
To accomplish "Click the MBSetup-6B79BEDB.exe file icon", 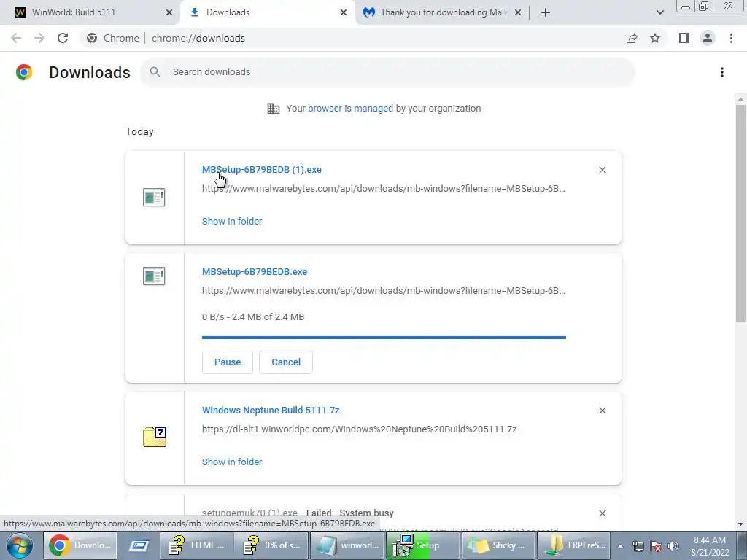I will coord(154,276).
